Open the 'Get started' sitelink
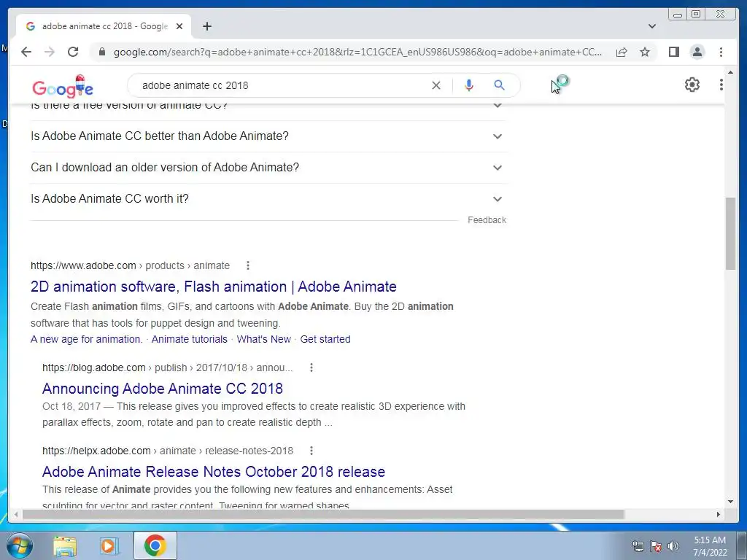The height and width of the screenshot is (560, 747). pyautogui.click(x=325, y=339)
